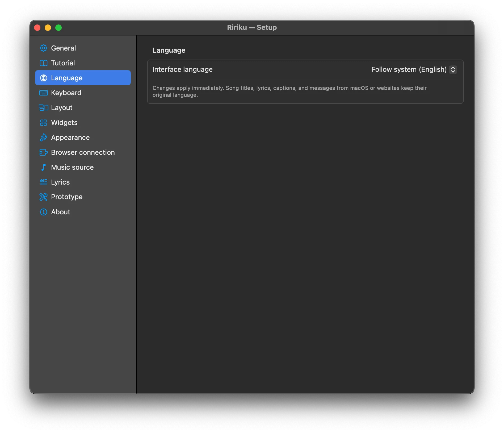504x433 pixels.
Task: Click the 'Ririku — Setup' window title
Action: pyautogui.click(x=252, y=27)
